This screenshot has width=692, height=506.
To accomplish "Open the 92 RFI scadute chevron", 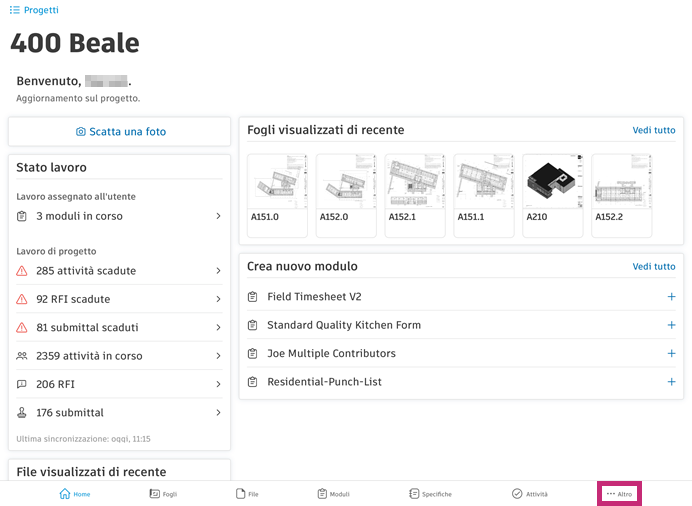I will pos(218,299).
